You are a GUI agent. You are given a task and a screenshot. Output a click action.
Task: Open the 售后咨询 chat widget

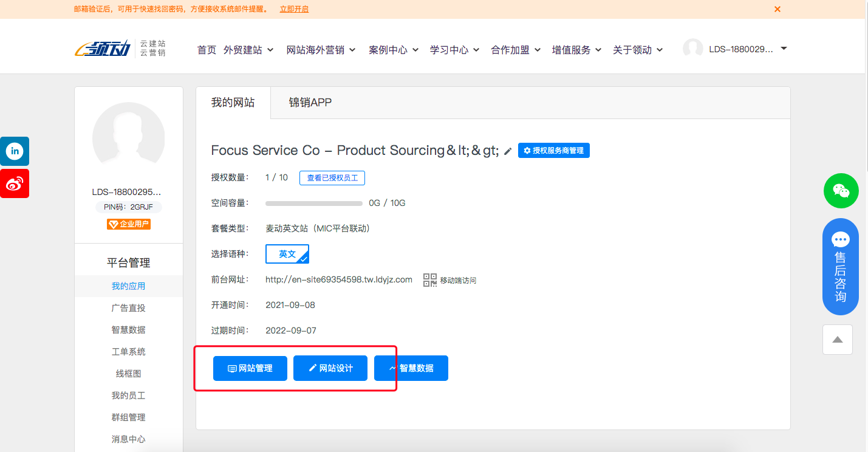click(840, 267)
